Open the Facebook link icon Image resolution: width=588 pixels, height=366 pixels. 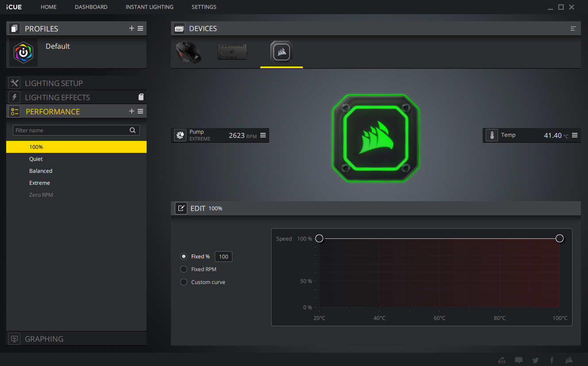click(x=552, y=360)
